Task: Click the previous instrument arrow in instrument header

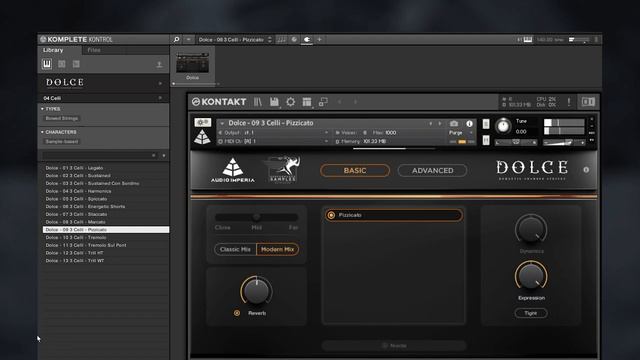Action: 430,123
